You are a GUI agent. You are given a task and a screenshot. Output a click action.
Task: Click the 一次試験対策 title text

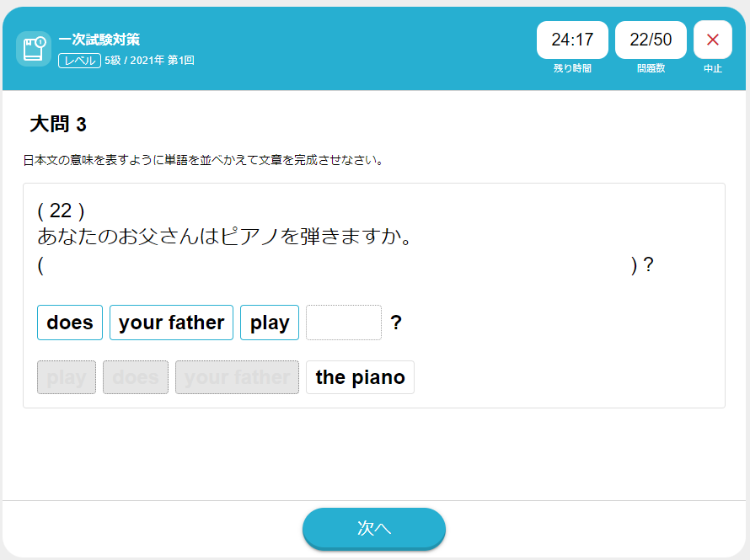coord(99,40)
